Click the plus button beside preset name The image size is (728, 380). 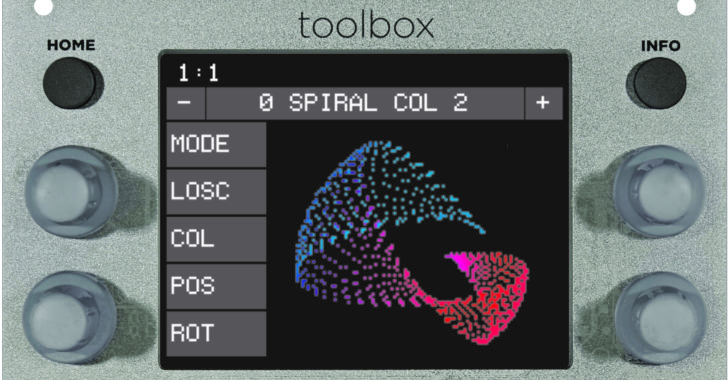(543, 103)
